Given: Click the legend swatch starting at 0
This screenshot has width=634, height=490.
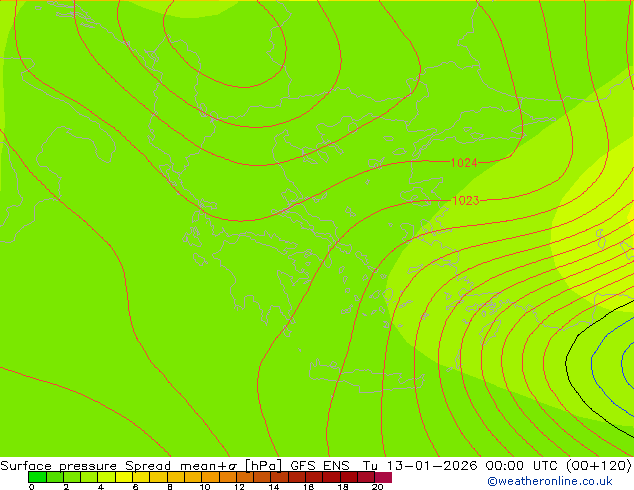Looking at the screenshot, I should tap(37, 477).
